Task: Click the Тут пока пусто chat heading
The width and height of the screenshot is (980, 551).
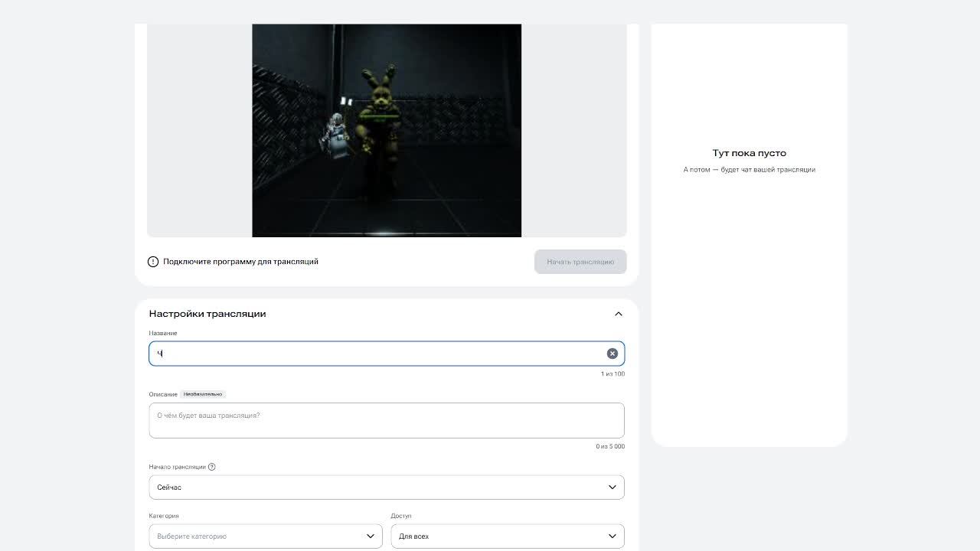Action: pos(750,153)
